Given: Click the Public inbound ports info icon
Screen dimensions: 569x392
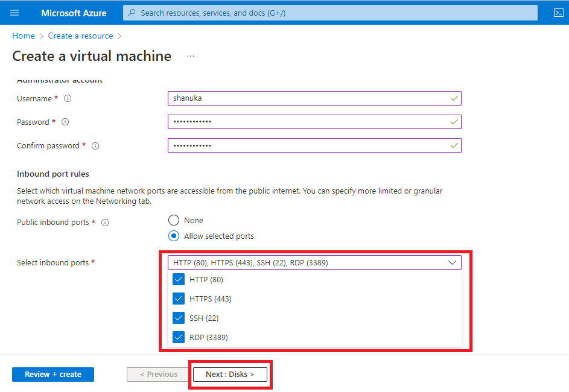Looking at the screenshot, I should pos(105,223).
